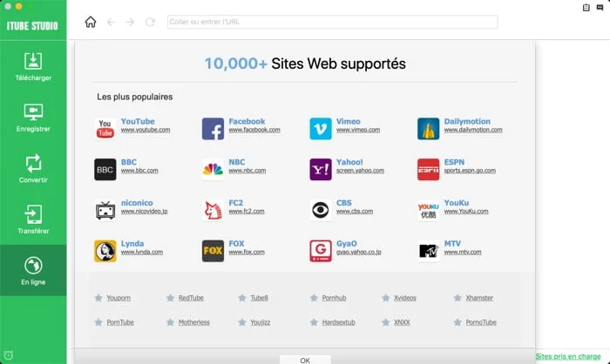This screenshot has width=610, height=364.
Task: Click the Dailymotion logo icon
Action: pyautogui.click(x=429, y=129)
